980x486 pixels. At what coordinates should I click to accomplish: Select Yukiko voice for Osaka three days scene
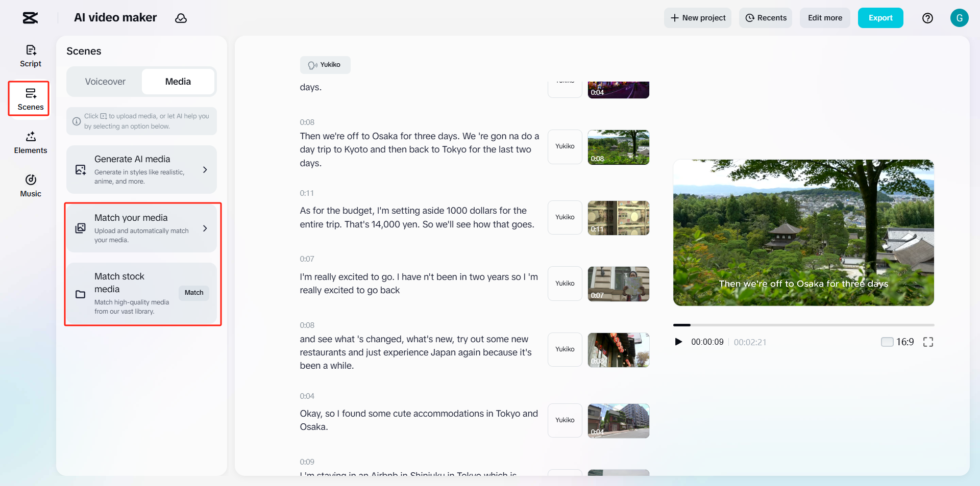click(565, 147)
